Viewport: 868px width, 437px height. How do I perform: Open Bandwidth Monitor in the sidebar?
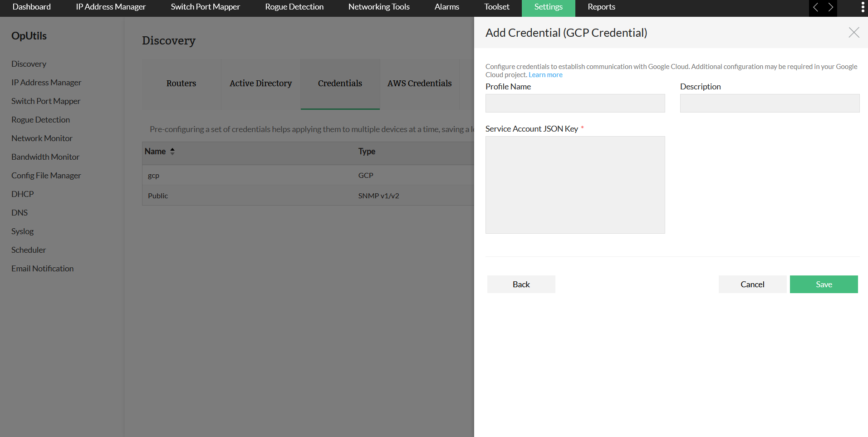(x=45, y=157)
